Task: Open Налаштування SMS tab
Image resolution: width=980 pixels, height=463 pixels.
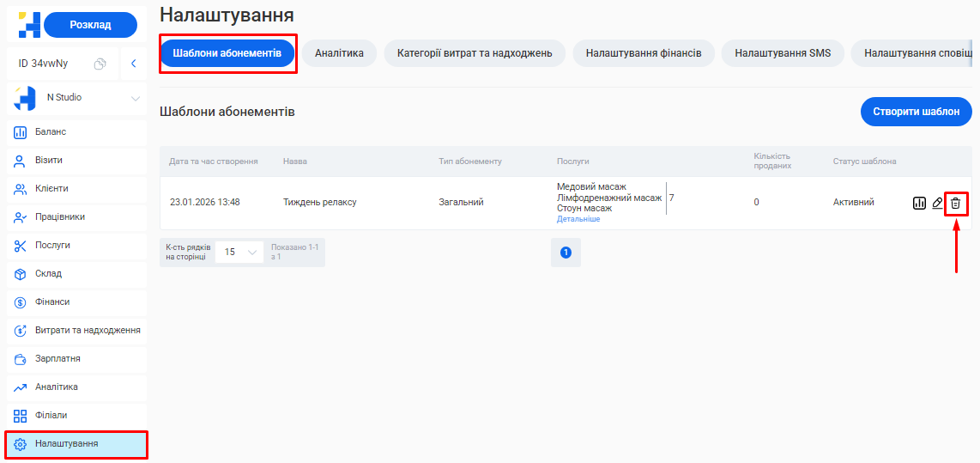Action: (783, 53)
